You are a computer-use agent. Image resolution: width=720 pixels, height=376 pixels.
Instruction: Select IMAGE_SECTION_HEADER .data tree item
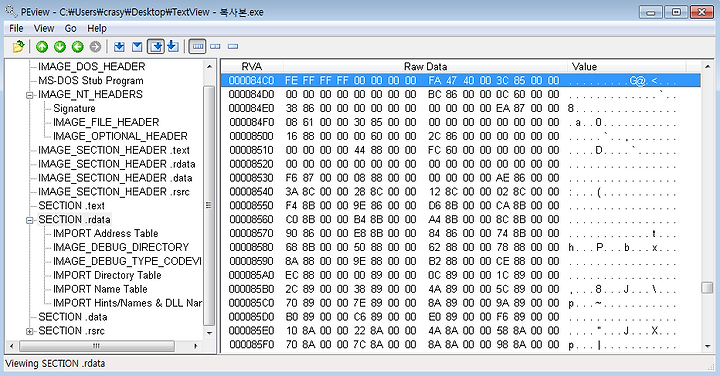115,178
